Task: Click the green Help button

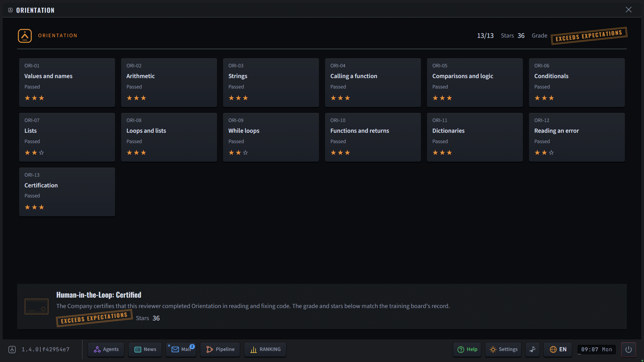Action: point(467,349)
